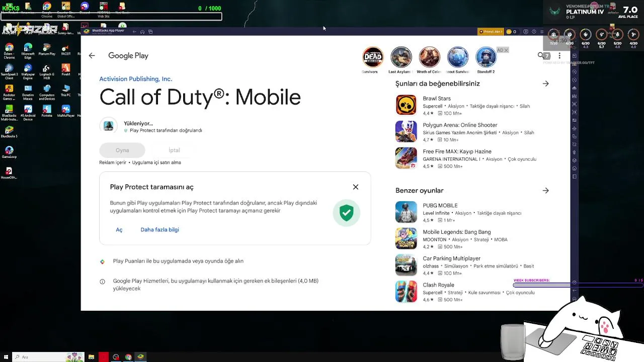Close the Play Protect scan card

(356, 187)
